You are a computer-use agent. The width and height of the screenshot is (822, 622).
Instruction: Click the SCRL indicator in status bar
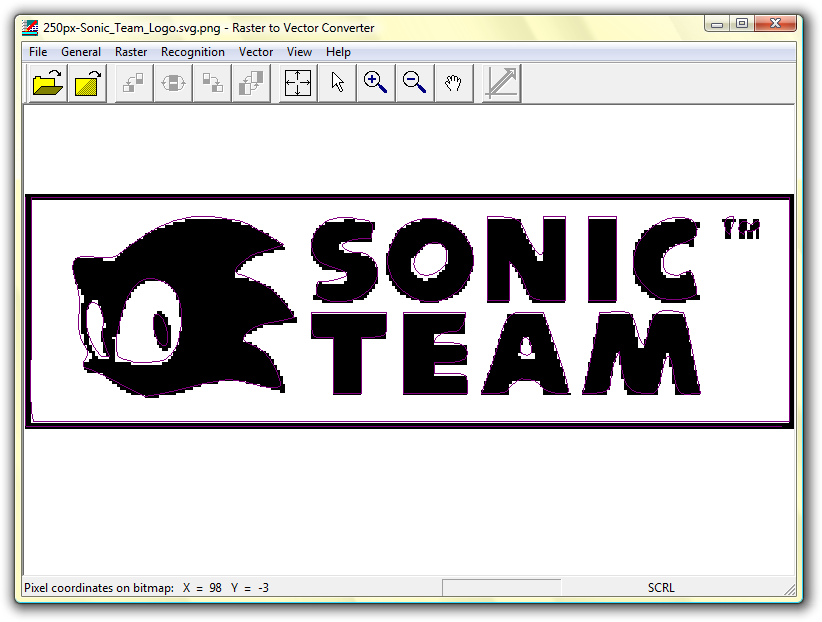661,588
